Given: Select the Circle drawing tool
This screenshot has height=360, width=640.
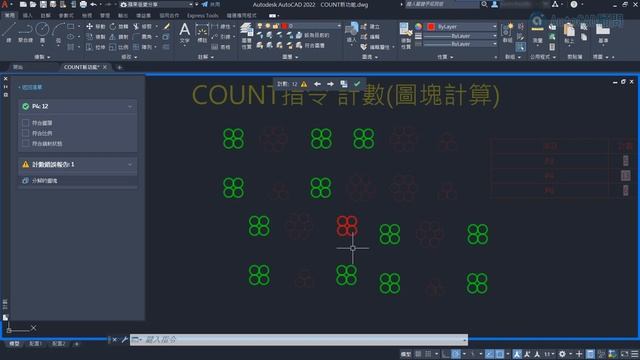Looking at the screenshot, I should click(x=42, y=32).
